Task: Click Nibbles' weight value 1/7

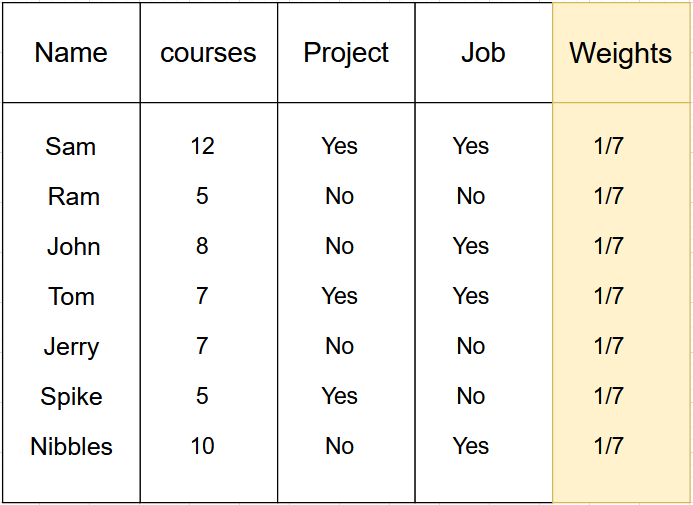Action: 609,445
